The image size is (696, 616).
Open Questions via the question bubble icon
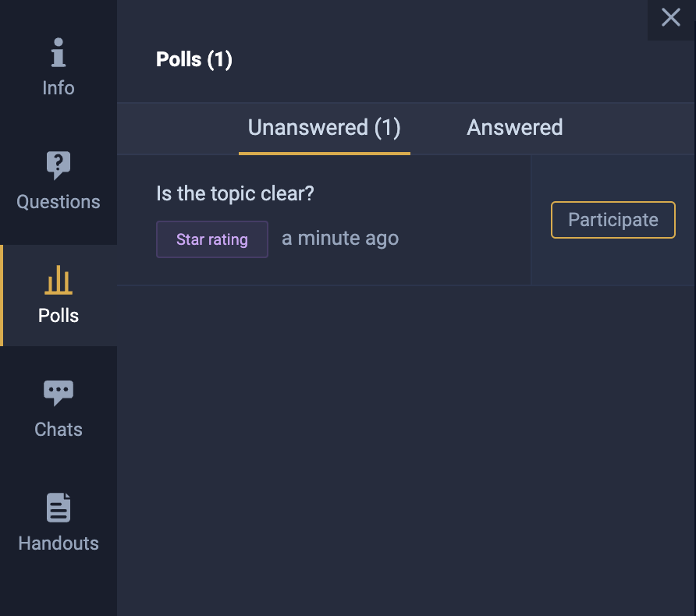click(59, 165)
